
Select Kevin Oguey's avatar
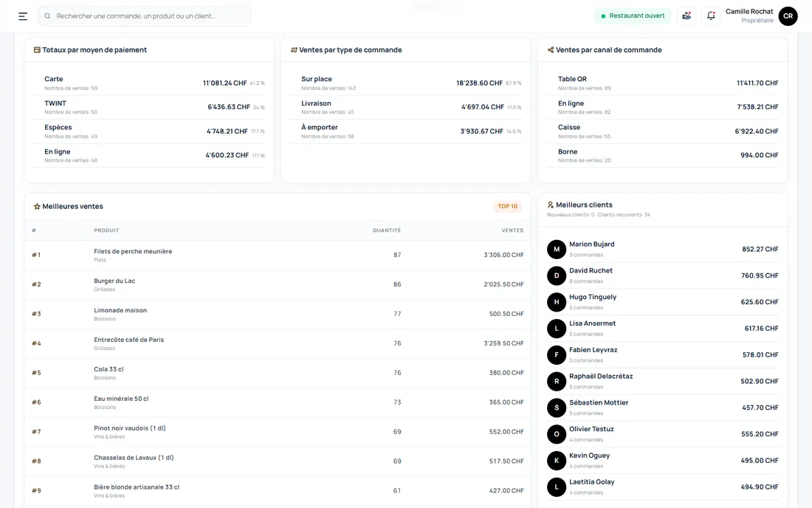click(x=557, y=460)
